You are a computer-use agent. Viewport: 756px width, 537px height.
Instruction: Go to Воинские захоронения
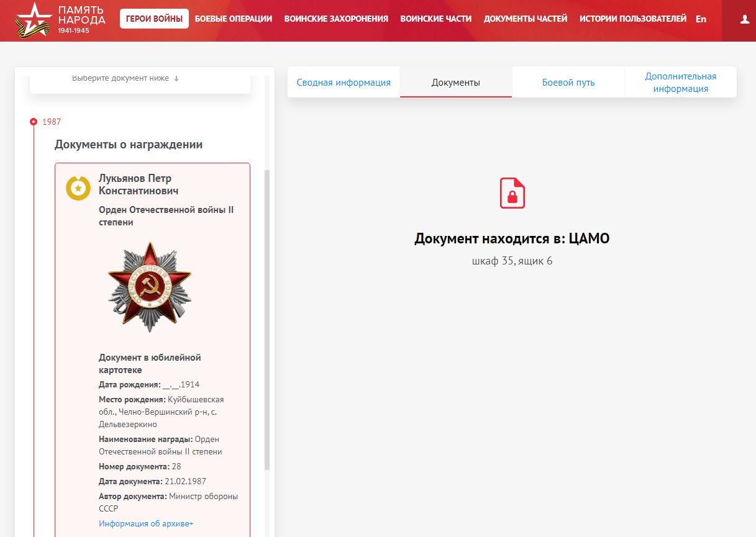coord(336,19)
